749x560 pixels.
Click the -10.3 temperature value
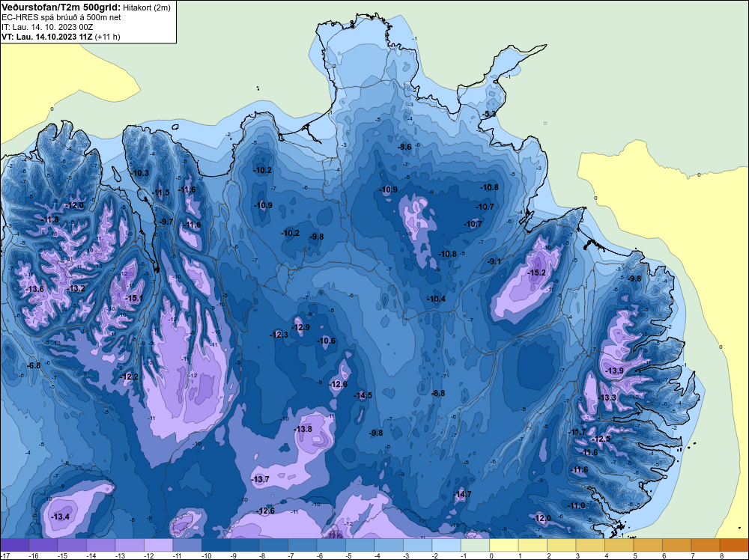140,173
